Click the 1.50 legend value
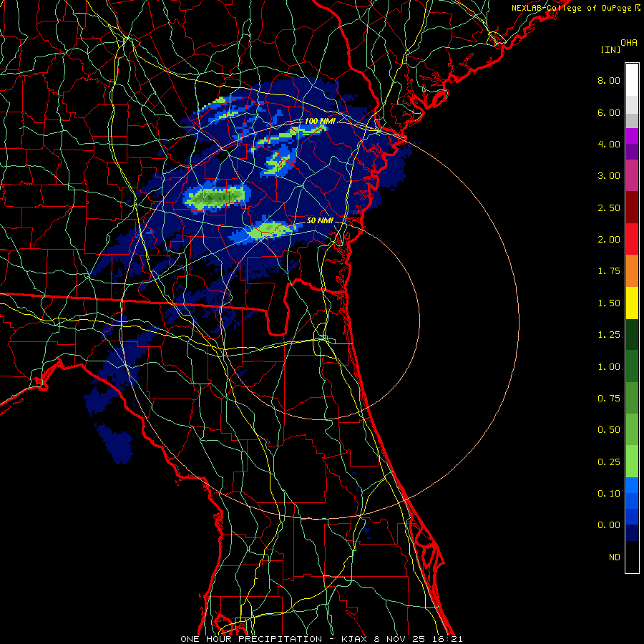This screenshot has width=644, height=644. (x=609, y=303)
